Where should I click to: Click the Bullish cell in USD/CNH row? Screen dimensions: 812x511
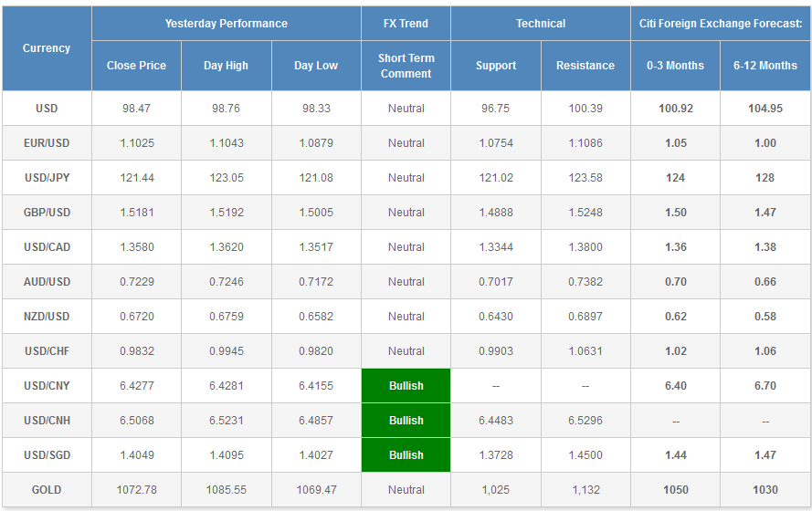pyautogui.click(x=406, y=421)
